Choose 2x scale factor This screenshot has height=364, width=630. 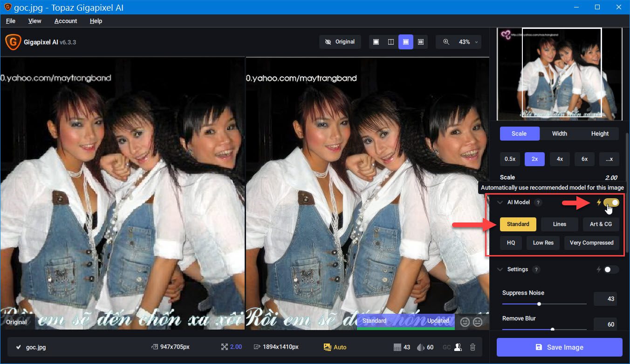(x=535, y=159)
